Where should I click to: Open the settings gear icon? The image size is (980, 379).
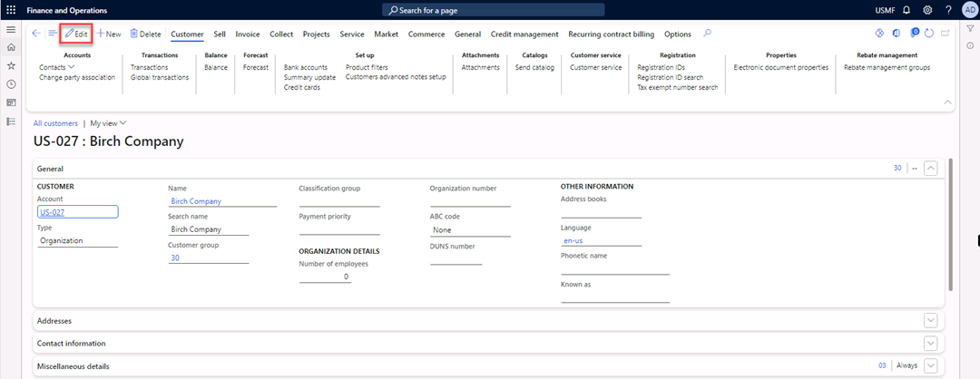(x=927, y=10)
